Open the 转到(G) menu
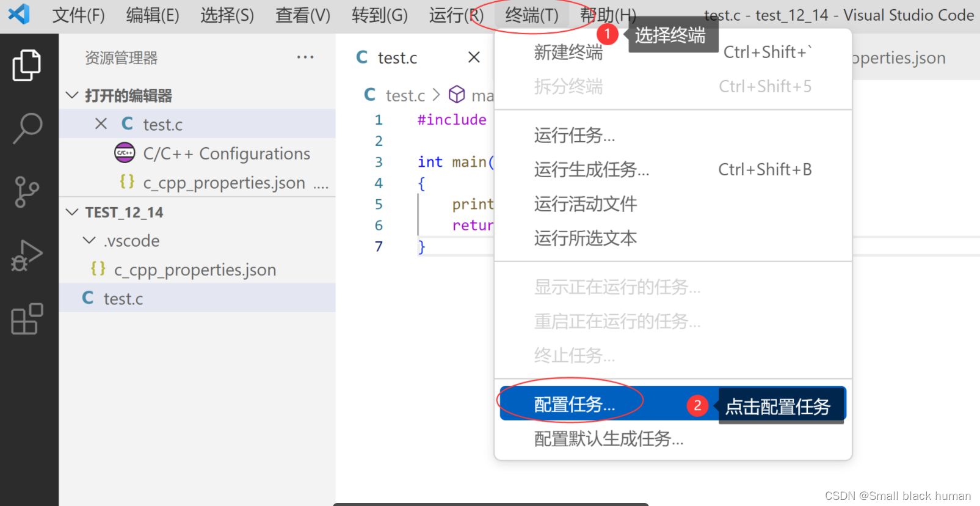 pos(380,15)
